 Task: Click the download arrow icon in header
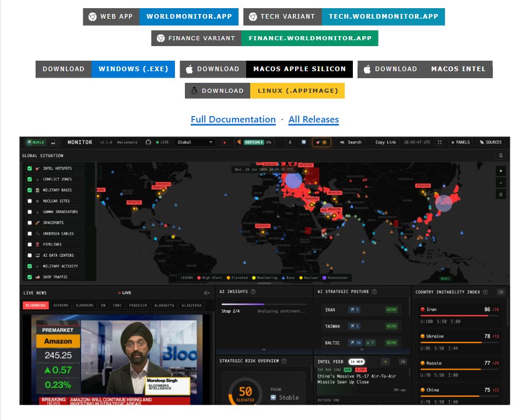click(x=290, y=142)
